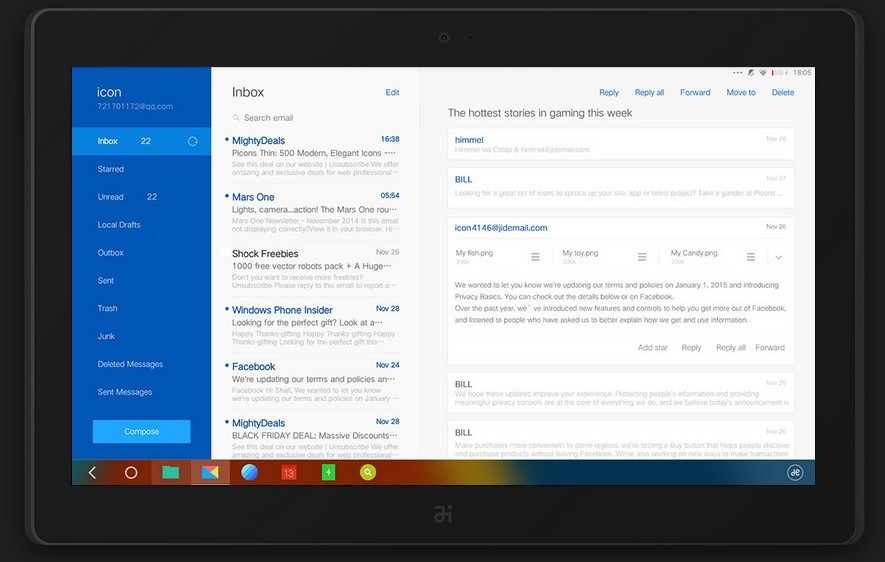
Task: Launch the blue globe browser icon
Action: point(249,472)
